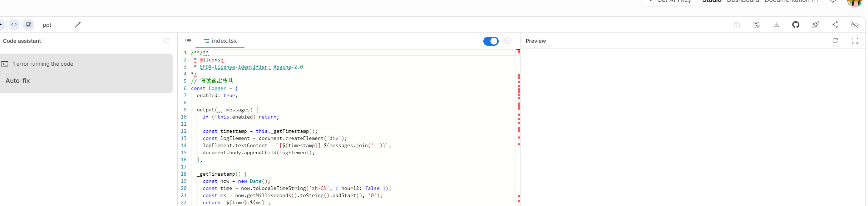Click the GitHub icon in the toolbar
The image size is (868, 206).
pos(795,25)
